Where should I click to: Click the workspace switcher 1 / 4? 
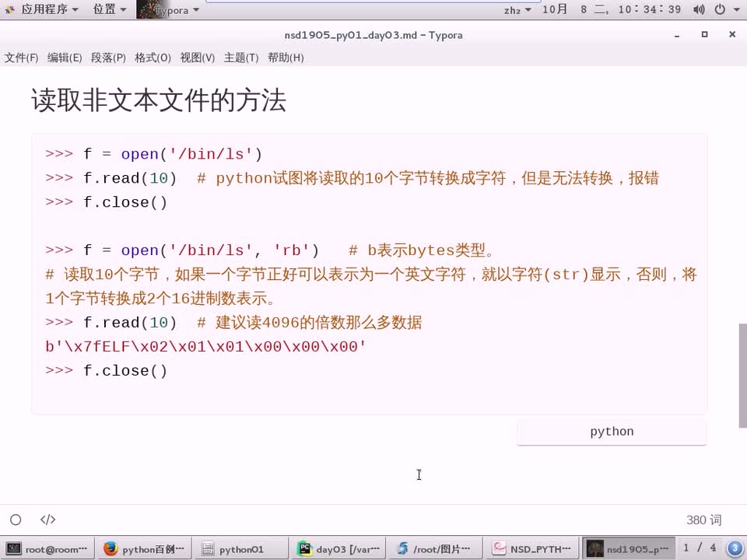click(x=700, y=548)
